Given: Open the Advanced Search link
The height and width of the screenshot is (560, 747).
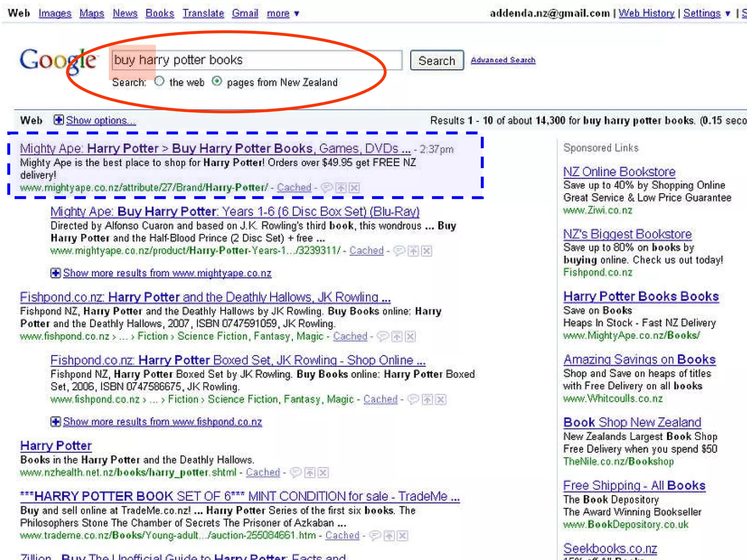Looking at the screenshot, I should coord(503,60).
